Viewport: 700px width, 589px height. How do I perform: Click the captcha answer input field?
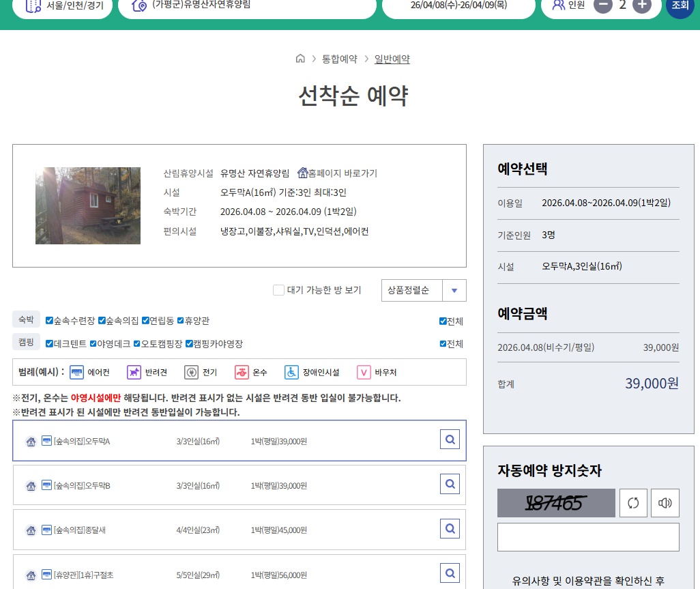pyautogui.click(x=587, y=537)
